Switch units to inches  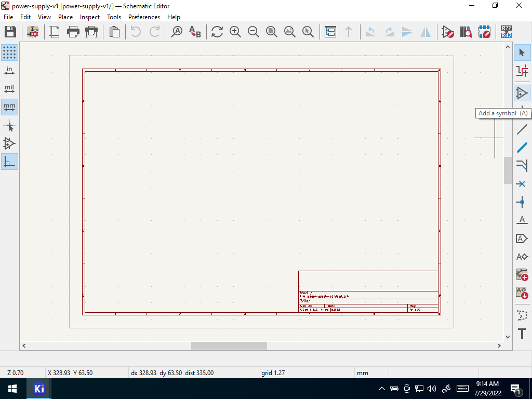pos(9,71)
